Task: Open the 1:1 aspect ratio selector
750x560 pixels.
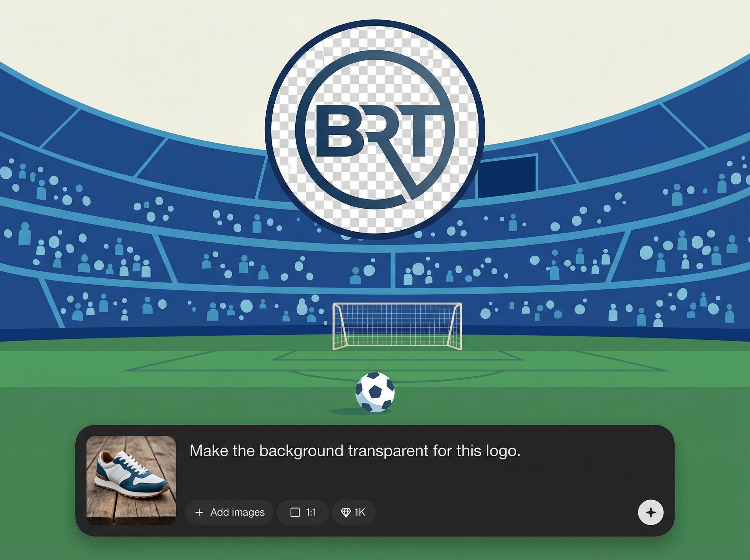Action: [x=302, y=512]
